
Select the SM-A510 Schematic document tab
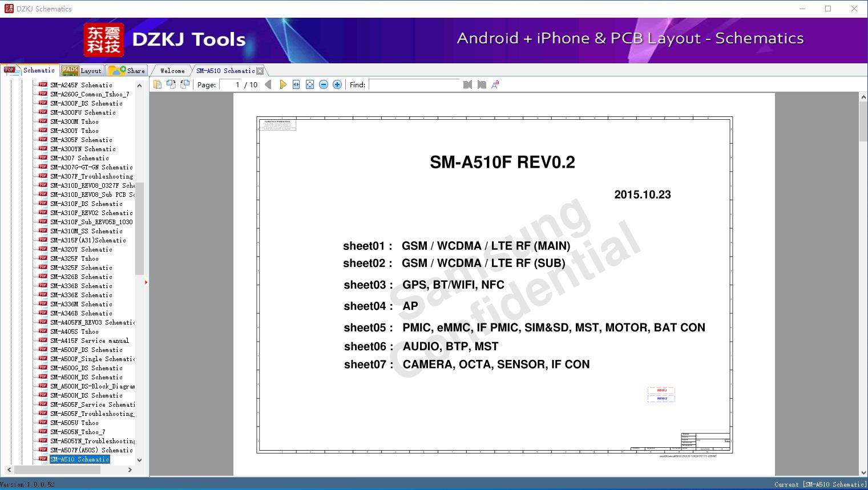click(x=225, y=71)
